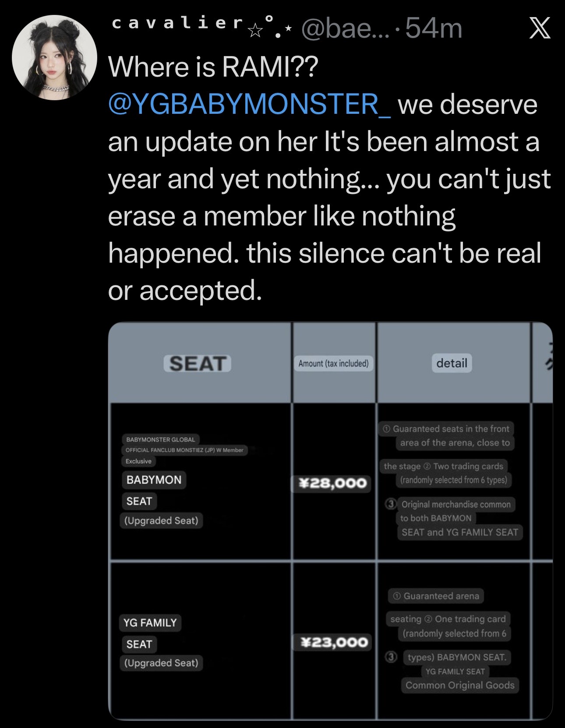
Task: Click the 54m timestamp
Action: [434, 29]
